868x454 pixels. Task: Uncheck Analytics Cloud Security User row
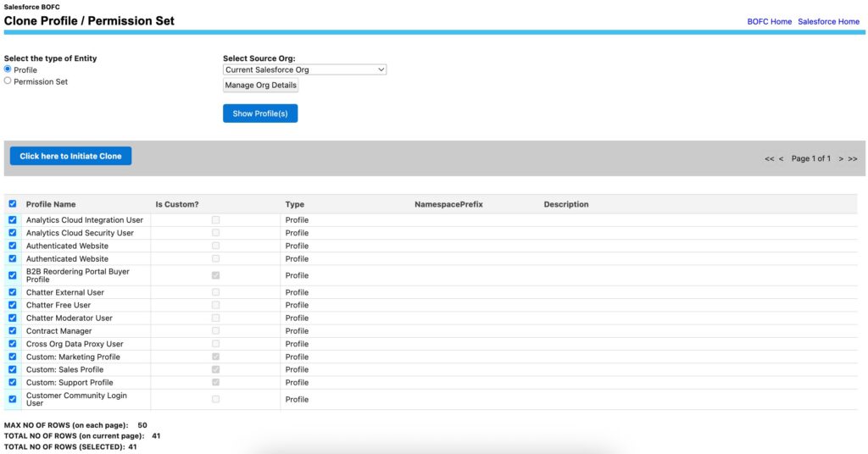click(13, 233)
